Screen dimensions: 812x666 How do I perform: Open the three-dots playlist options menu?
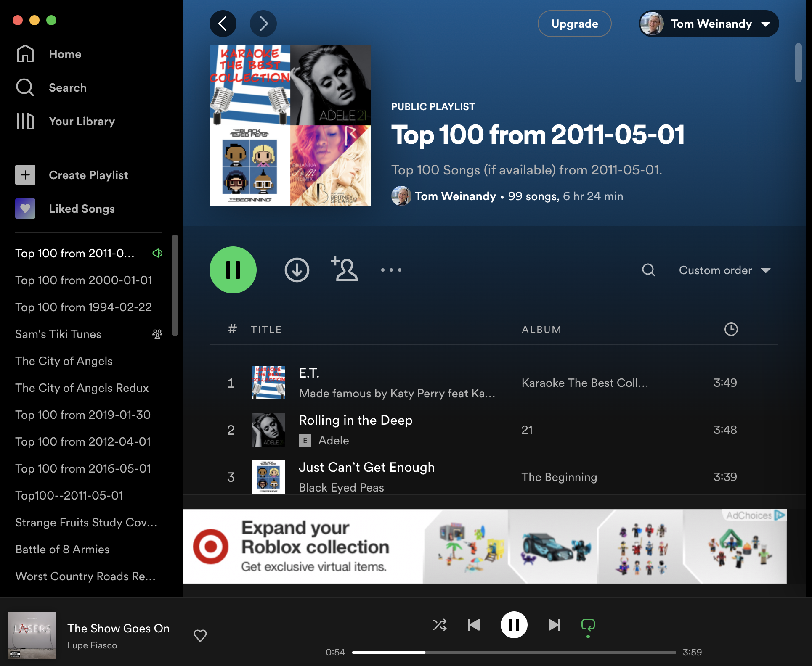(x=391, y=270)
